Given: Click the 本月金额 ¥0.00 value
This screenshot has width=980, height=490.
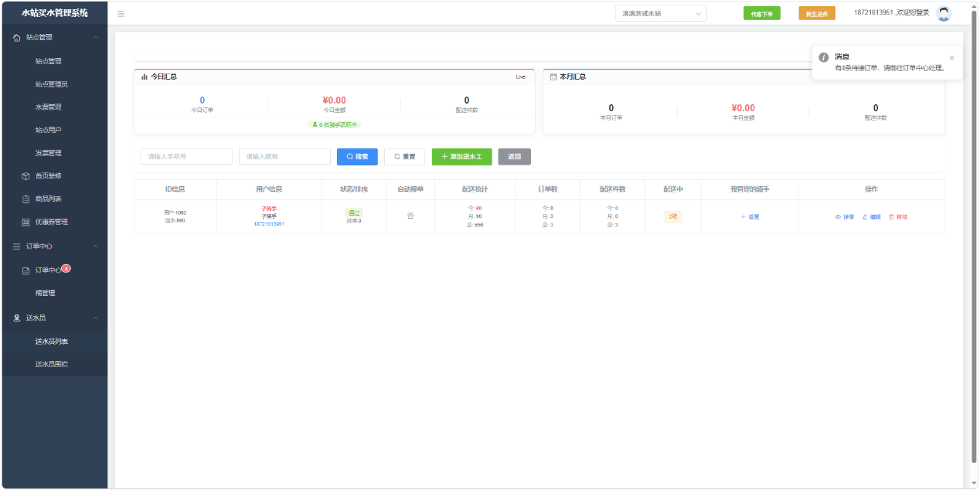Looking at the screenshot, I should coord(743,108).
